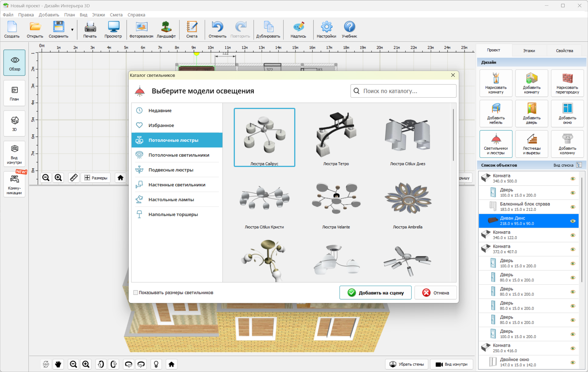
Task: Open the Communications sidebar tool
Action: click(x=14, y=184)
